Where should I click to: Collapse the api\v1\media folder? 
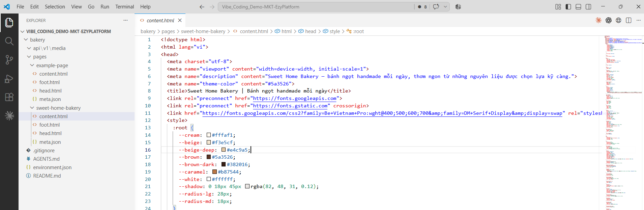(29, 48)
